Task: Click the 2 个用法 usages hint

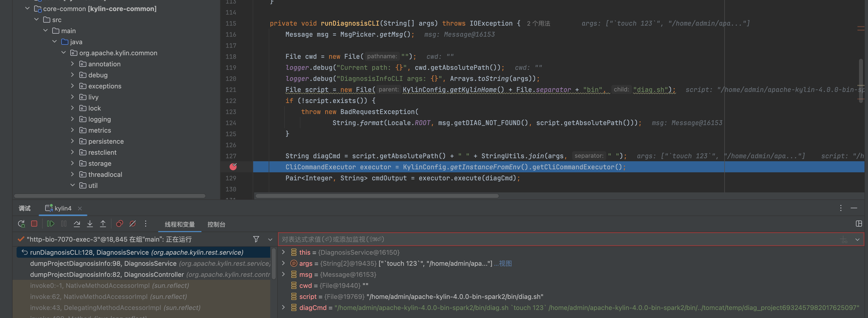Action: [x=538, y=23]
